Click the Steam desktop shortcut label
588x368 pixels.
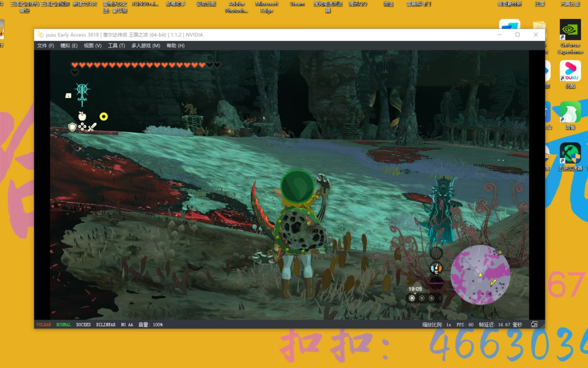click(x=297, y=4)
